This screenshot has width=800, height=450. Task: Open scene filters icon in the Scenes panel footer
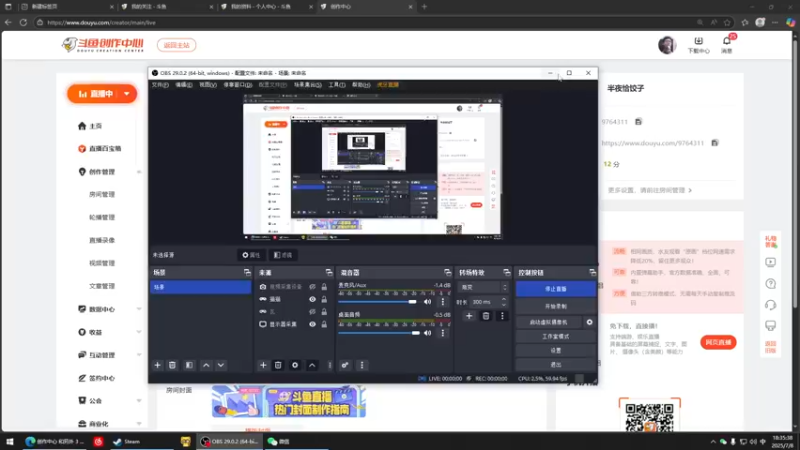point(189,365)
